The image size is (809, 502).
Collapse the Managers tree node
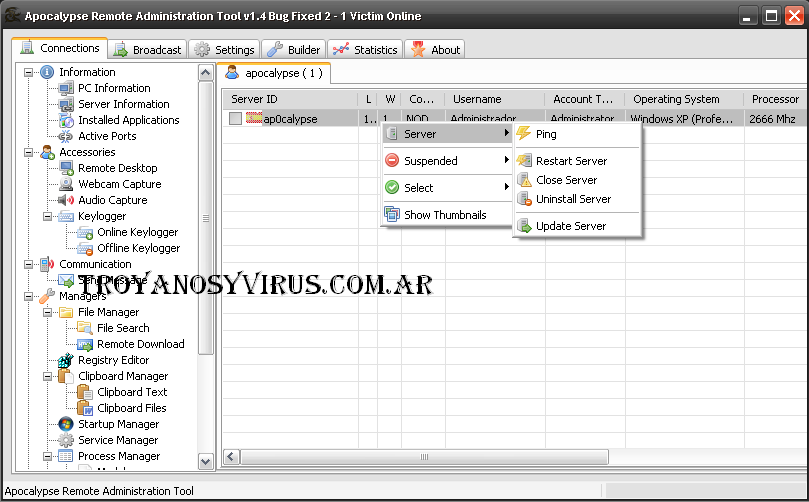tap(28, 296)
